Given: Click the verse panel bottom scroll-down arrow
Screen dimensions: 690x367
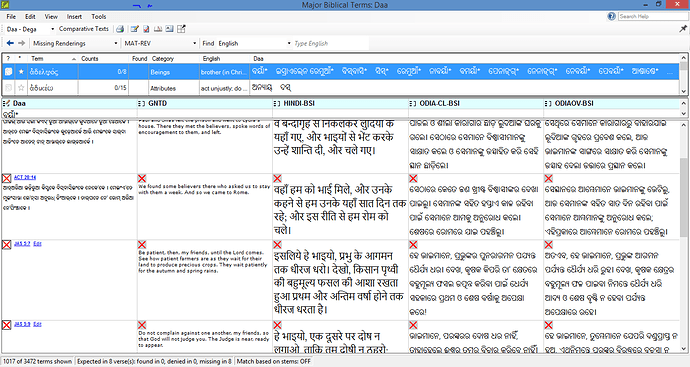Looking at the screenshot, I should [683, 349].
